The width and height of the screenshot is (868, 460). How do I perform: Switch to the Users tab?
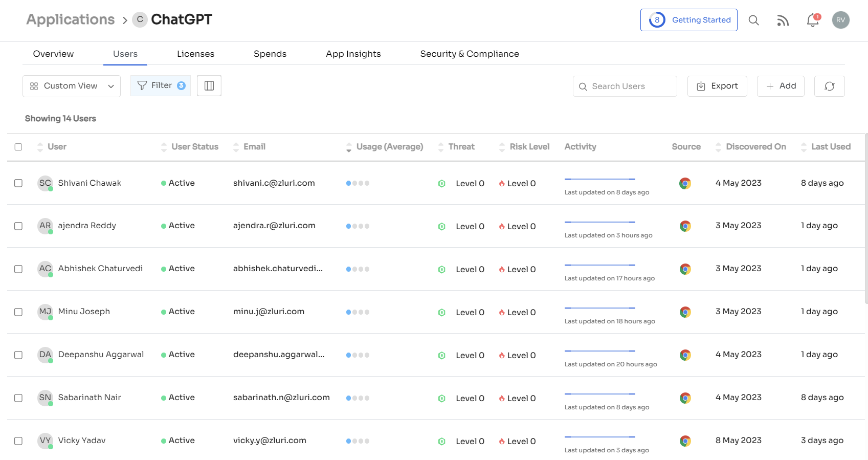[x=125, y=54]
